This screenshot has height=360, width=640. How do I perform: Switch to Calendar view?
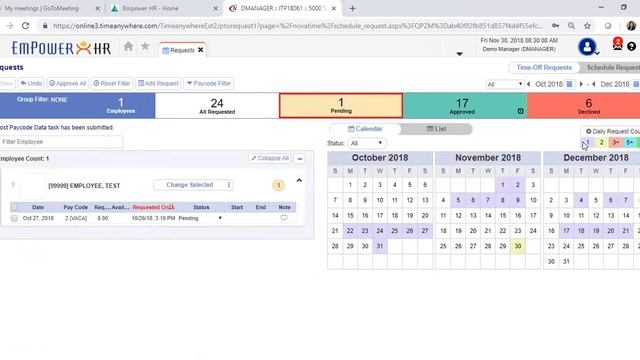click(365, 129)
